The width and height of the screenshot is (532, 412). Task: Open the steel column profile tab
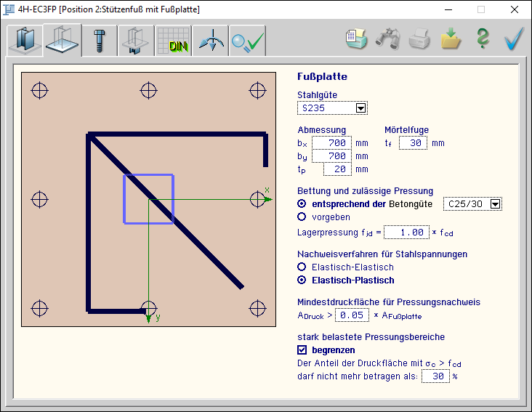click(25, 41)
